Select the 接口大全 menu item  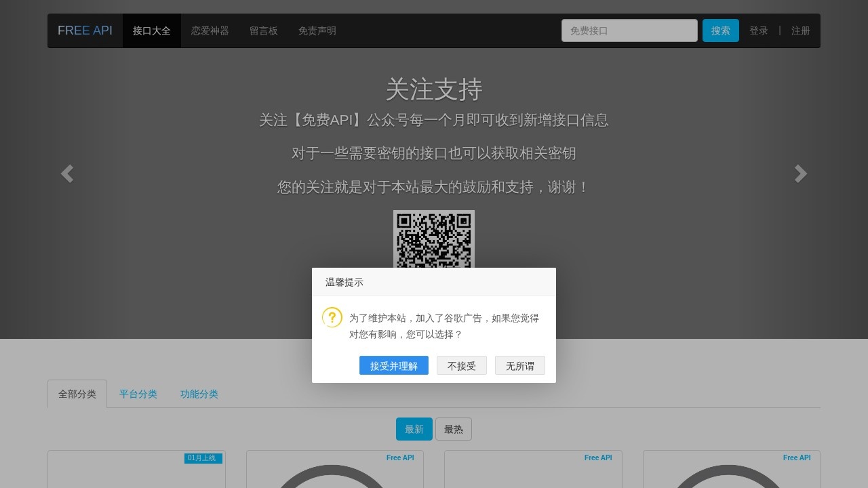(x=151, y=30)
